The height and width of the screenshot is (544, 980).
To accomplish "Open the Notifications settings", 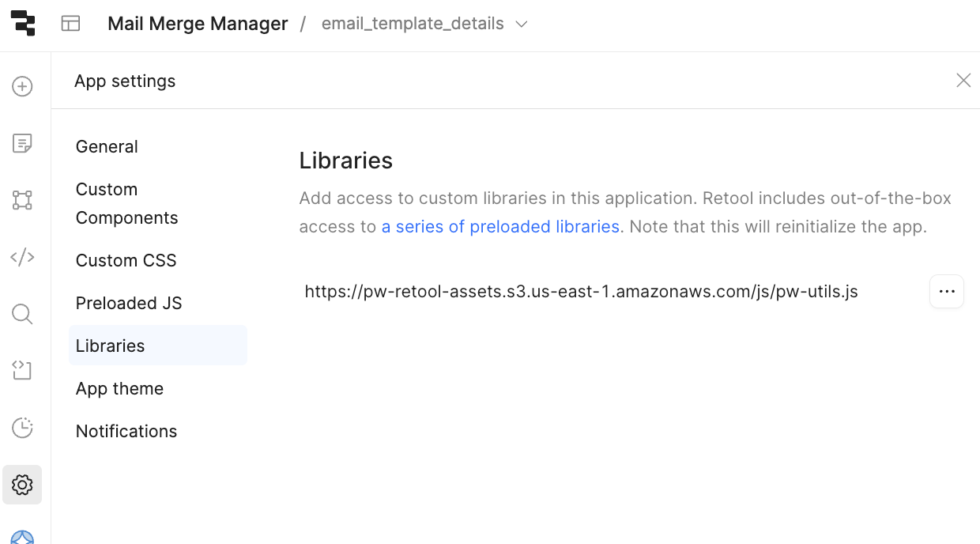I will click(126, 432).
